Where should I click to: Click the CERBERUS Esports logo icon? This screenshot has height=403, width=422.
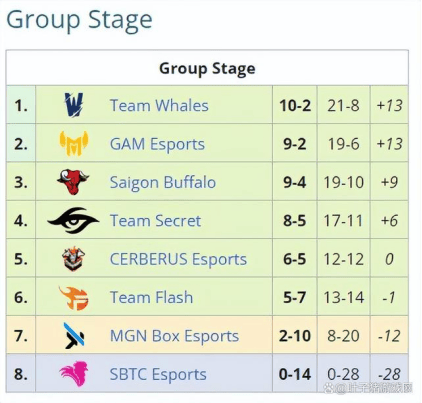click(x=73, y=259)
